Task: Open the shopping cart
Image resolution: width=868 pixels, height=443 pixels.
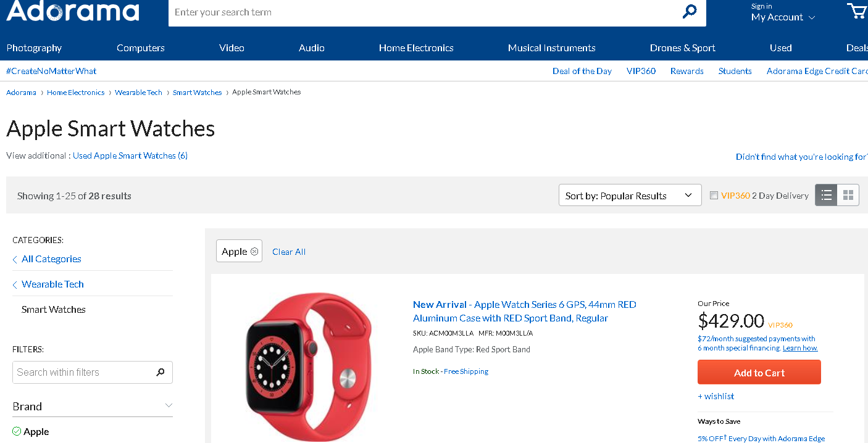Action: 856,11
